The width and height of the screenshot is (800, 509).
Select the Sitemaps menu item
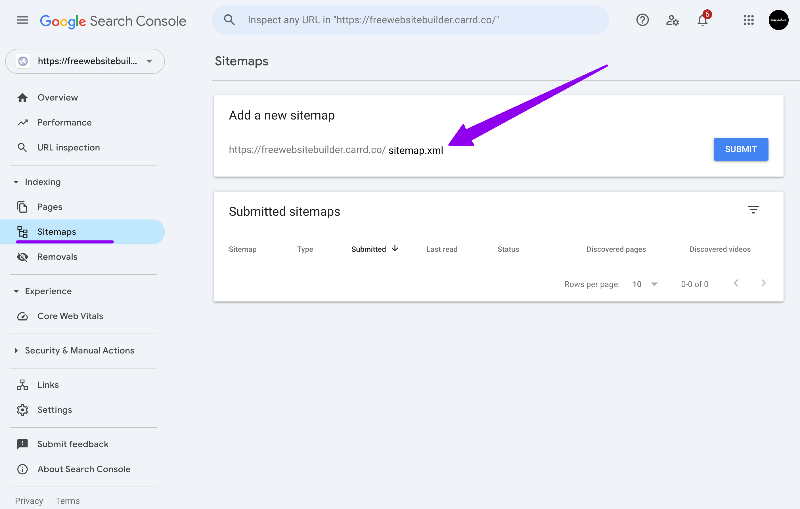pyautogui.click(x=82, y=232)
